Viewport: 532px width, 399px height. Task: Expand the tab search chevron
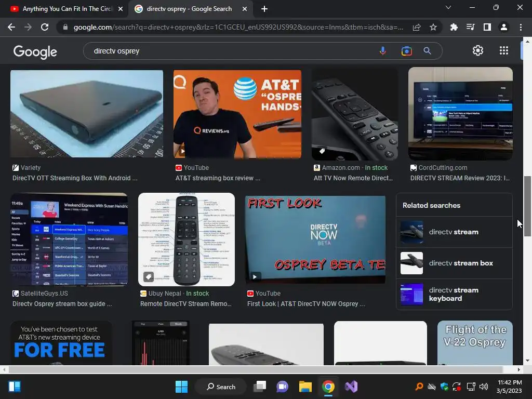[x=448, y=7]
